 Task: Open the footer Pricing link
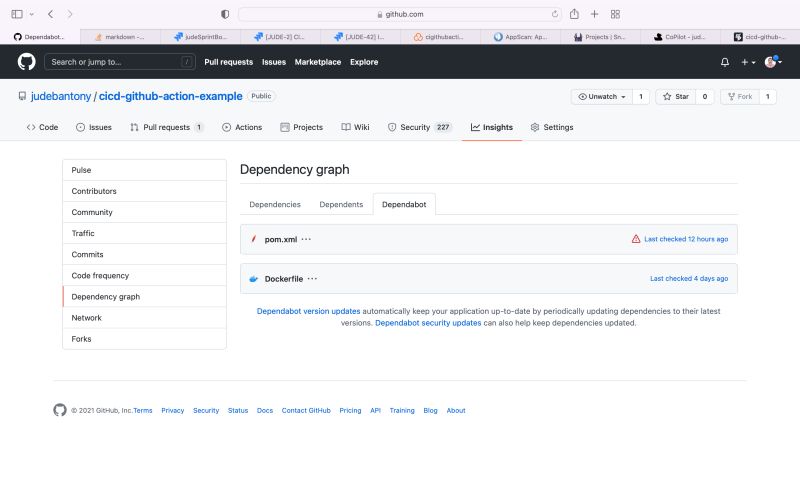point(350,410)
